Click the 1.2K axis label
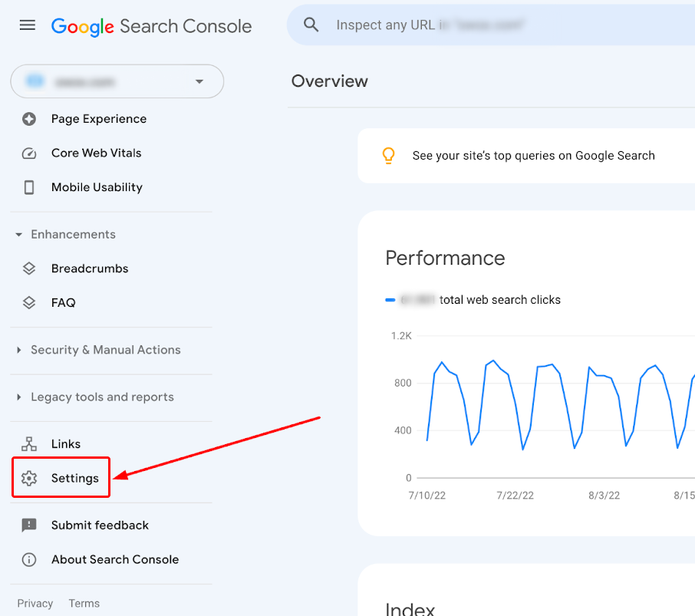The height and width of the screenshot is (616, 695). click(401, 336)
